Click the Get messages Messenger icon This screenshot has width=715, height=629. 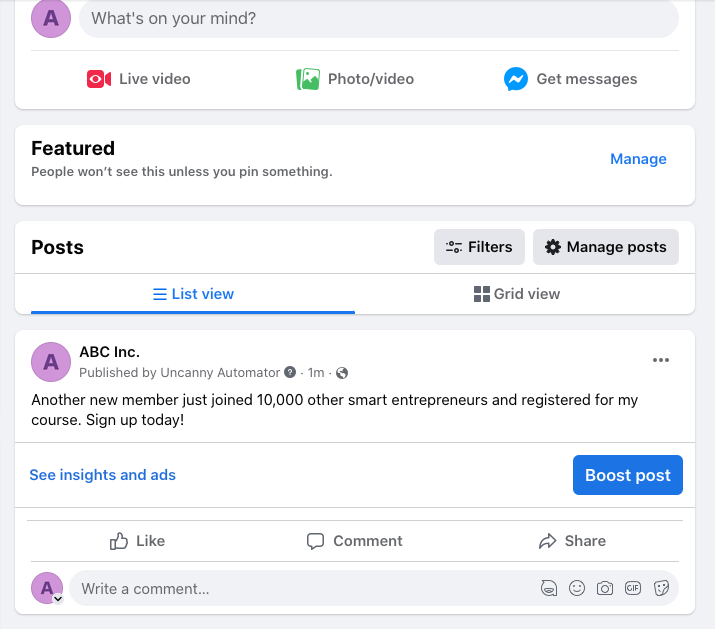516,79
